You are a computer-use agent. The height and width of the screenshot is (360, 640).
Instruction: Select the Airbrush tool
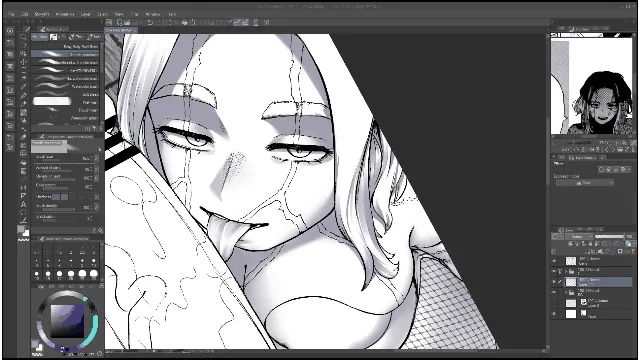[23, 120]
